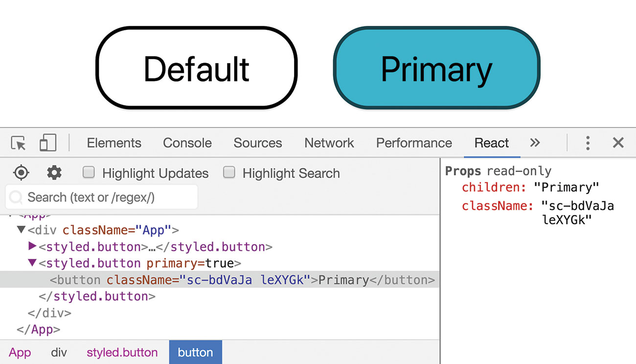Enable the Highlight Search checkbox
The image size is (636, 364).
click(229, 172)
